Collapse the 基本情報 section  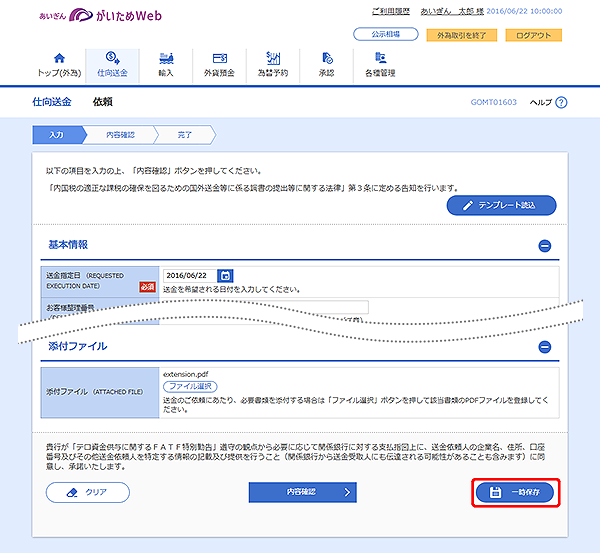tap(545, 245)
